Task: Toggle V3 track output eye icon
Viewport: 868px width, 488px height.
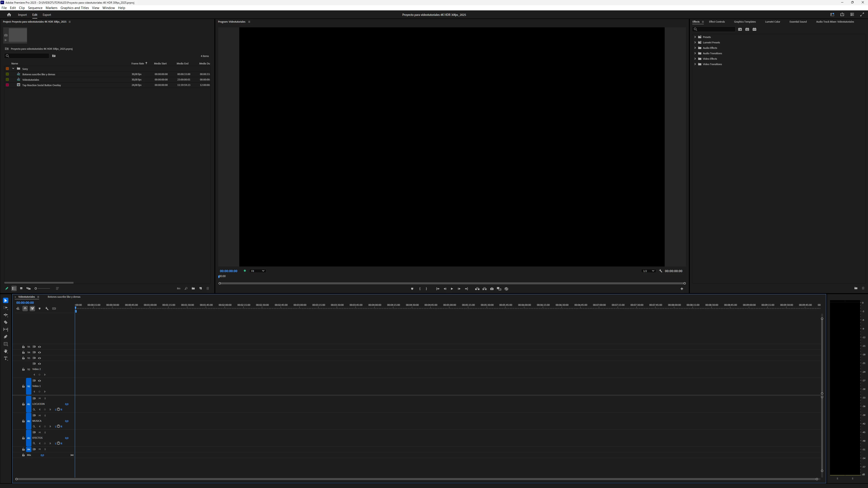Action: pos(39,358)
